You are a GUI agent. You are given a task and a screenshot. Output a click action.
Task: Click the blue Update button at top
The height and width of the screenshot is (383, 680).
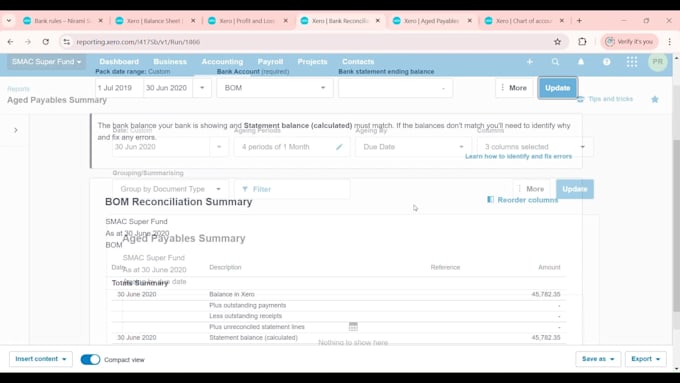click(x=557, y=88)
